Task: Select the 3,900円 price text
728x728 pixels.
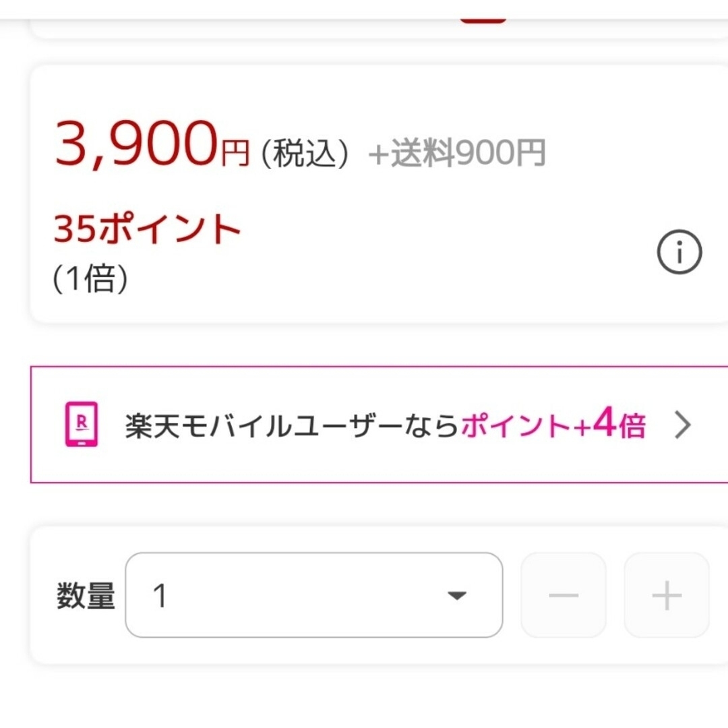Action: point(152,144)
